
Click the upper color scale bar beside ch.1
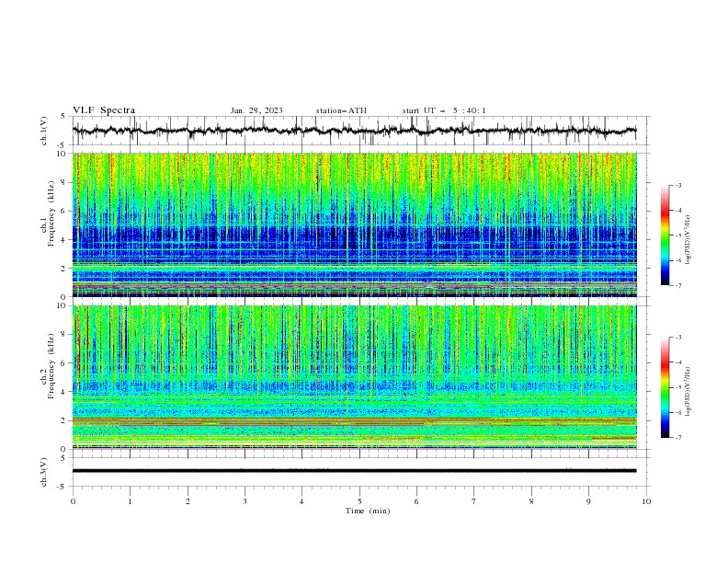coord(665,236)
